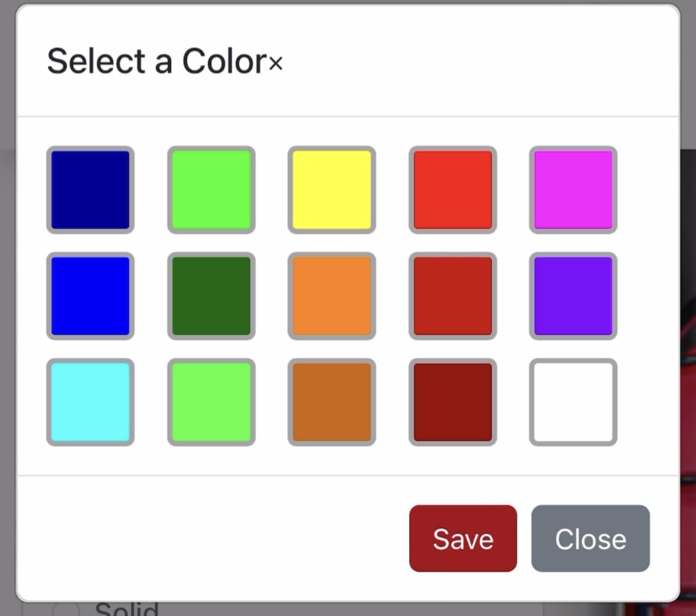The image size is (696, 616).
Task: Pick the purple violet swatch
Action: click(573, 296)
